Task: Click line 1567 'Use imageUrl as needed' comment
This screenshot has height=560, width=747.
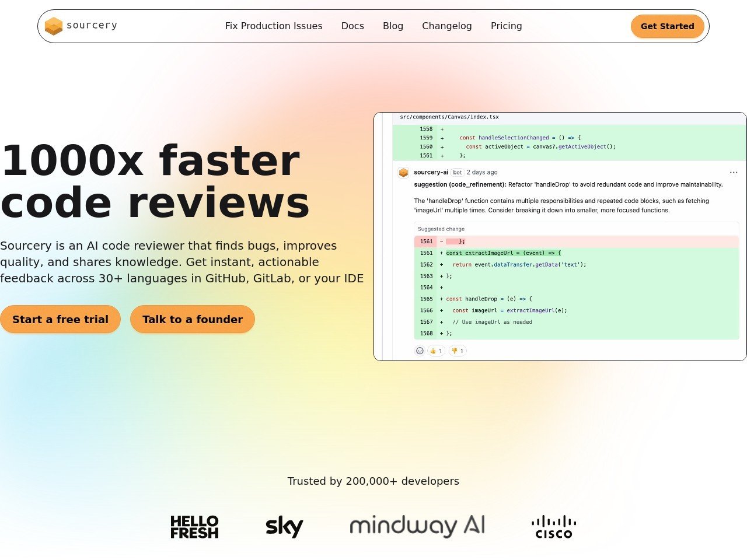Action: [492, 322]
